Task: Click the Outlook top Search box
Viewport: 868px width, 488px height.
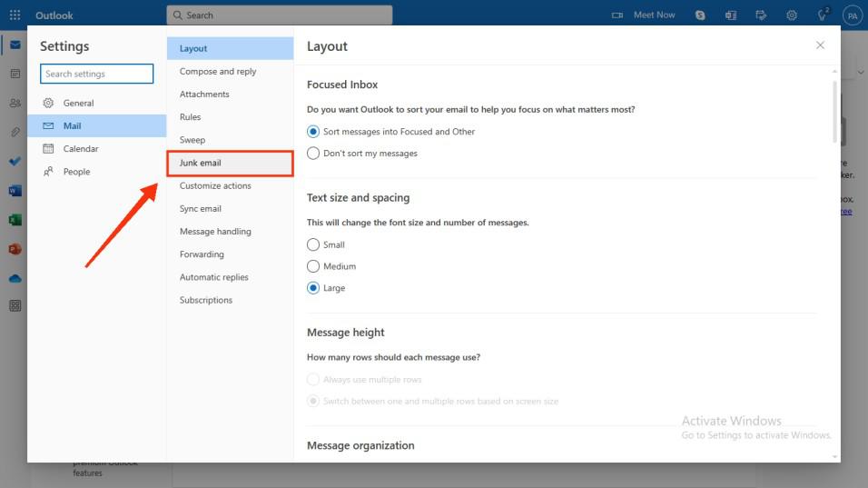Action: (x=280, y=15)
